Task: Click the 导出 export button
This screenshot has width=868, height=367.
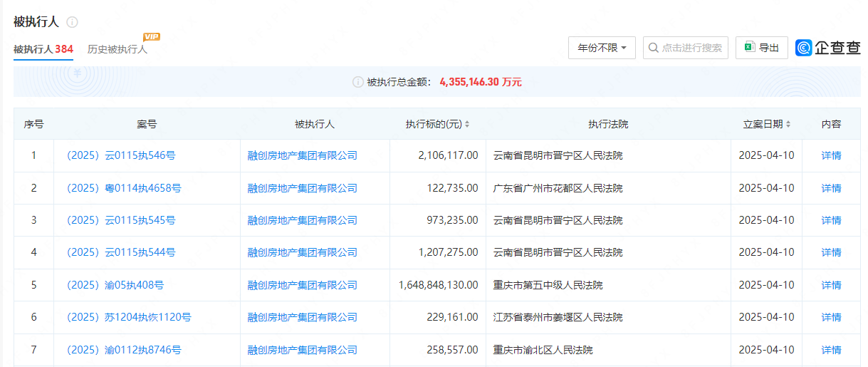Action: point(761,48)
